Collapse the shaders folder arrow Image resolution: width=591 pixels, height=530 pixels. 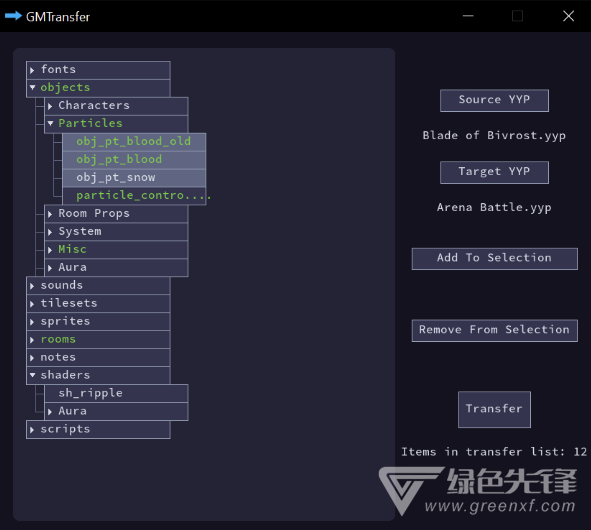coord(32,375)
